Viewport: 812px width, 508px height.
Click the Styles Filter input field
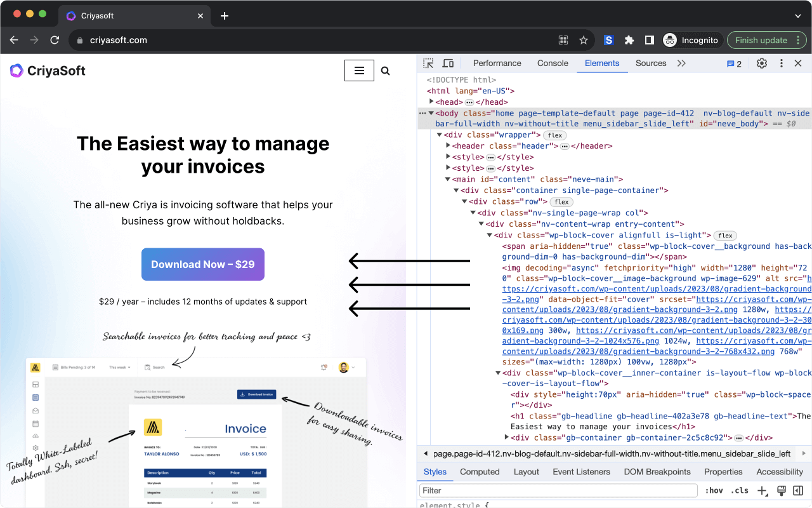click(x=558, y=491)
